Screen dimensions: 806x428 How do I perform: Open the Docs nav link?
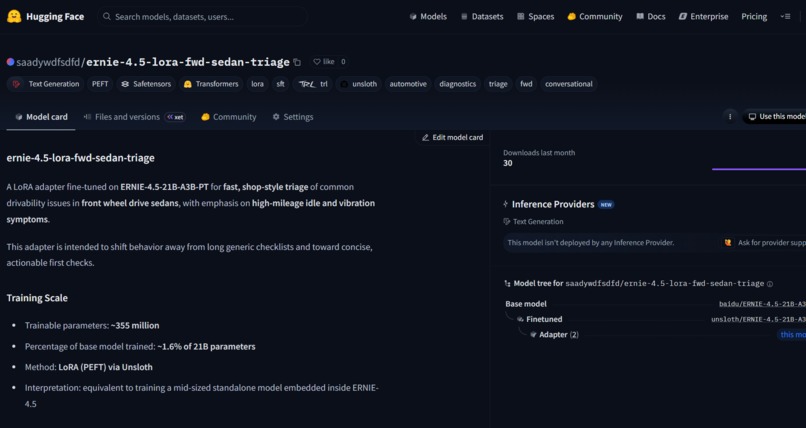(x=650, y=16)
